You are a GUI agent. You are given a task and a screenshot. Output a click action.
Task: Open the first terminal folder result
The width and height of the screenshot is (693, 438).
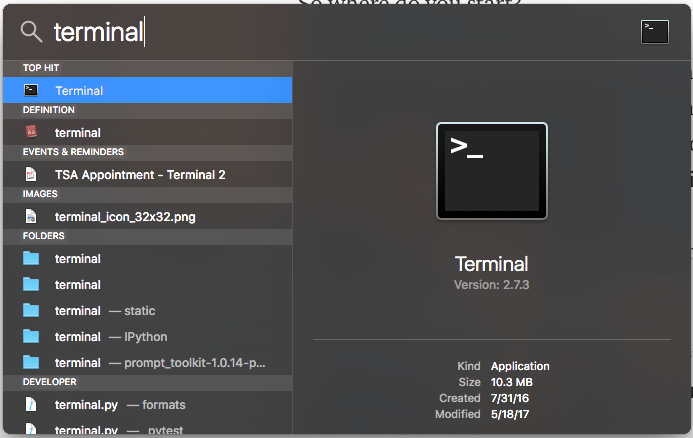click(148, 259)
